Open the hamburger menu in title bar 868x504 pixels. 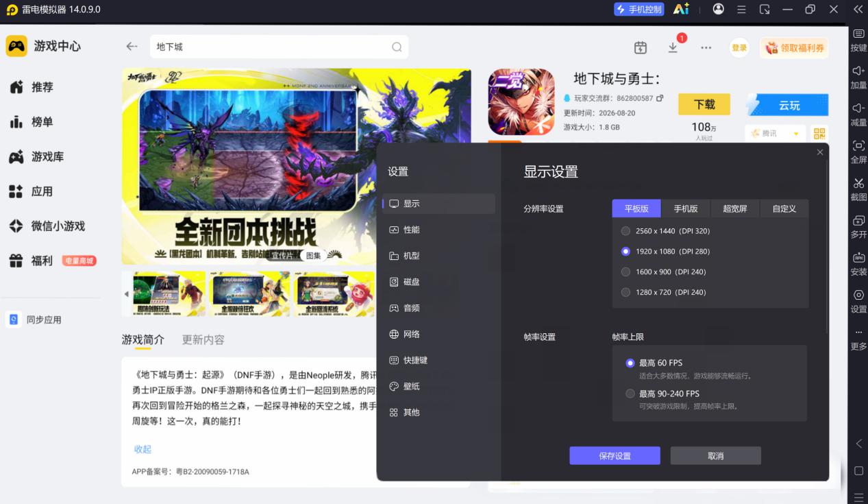pyautogui.click(x=741, y=10)
